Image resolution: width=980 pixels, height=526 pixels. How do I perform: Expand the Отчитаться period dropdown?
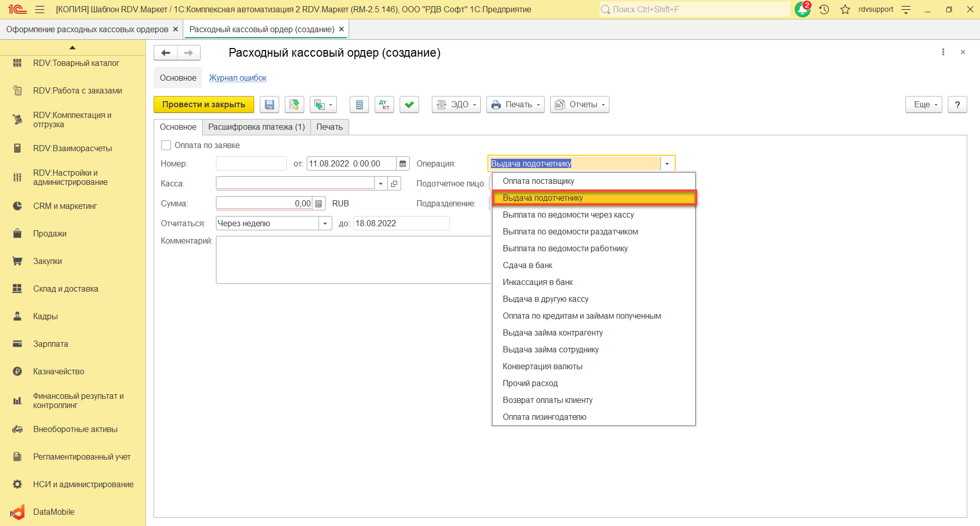[325, 224]
